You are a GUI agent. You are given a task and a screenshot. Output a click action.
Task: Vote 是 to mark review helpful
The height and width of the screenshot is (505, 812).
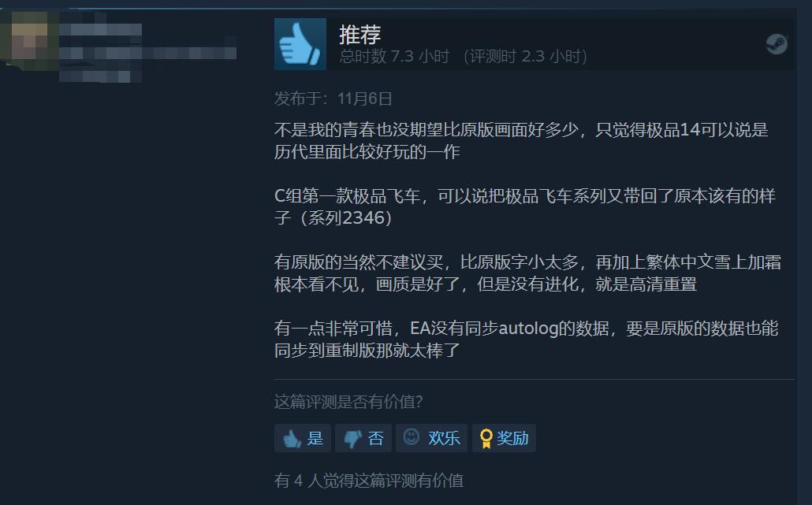click(x=303, y=438)
